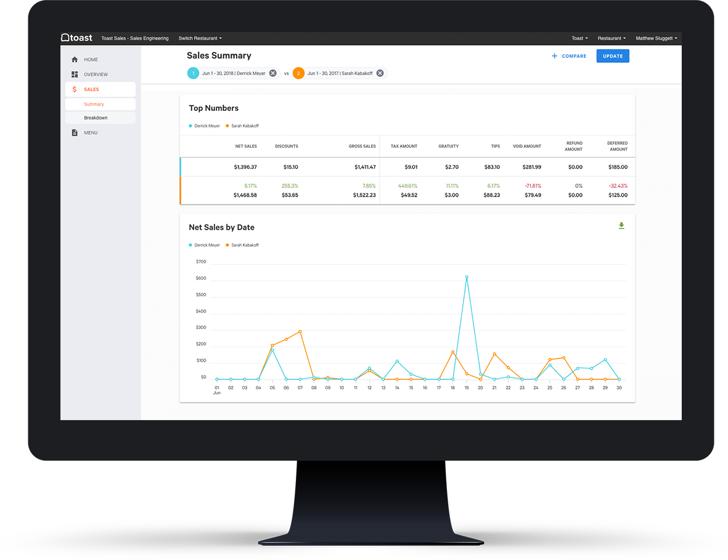The width and height of the screenshot is (728, 560).
Task: Click the plus icon beside Compare
Action: 554,56
